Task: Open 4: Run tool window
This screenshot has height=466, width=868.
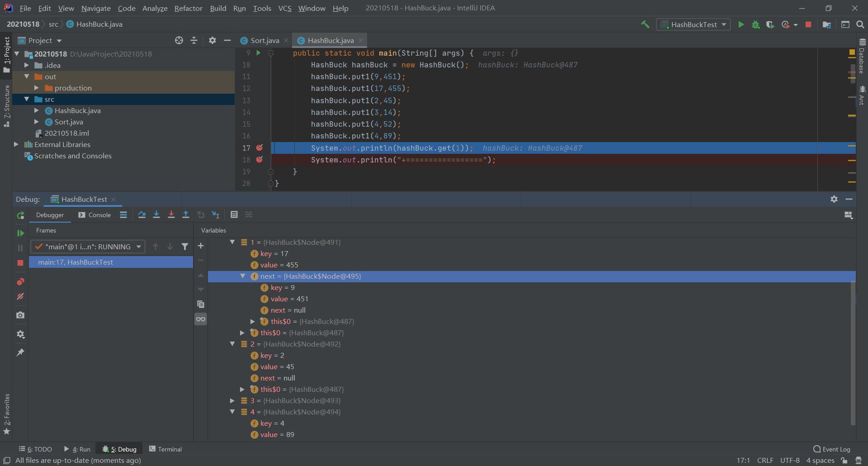Action: [77, 449]
